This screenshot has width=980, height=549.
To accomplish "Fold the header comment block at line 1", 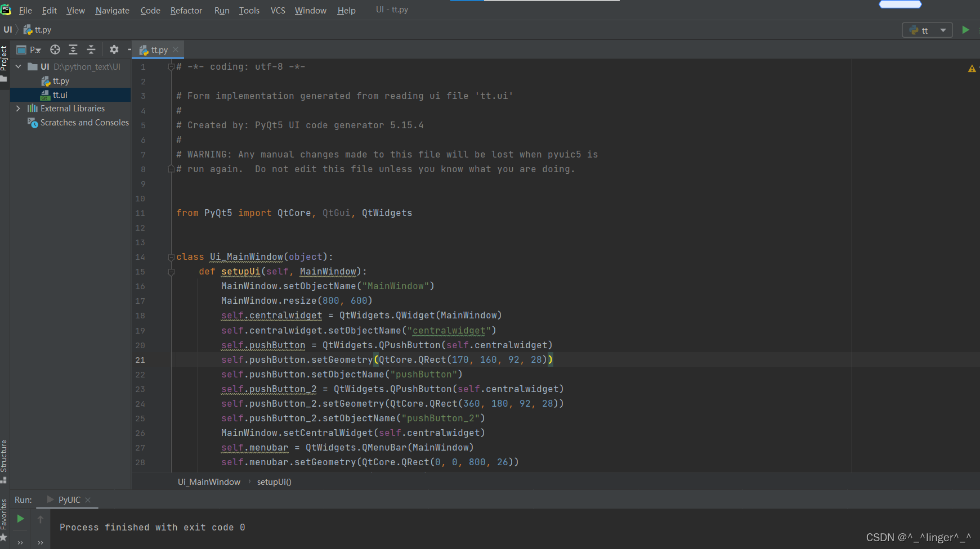I will tap(171, 67).
